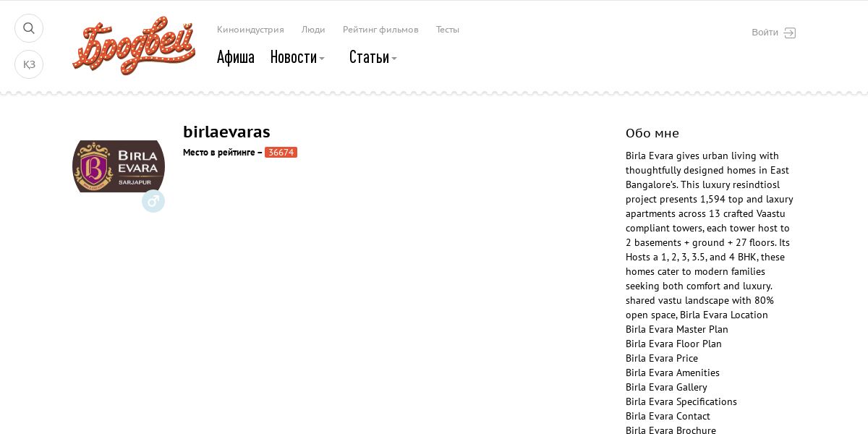The height and width of the screenshot is (434, 868).
Task: Open the search magnifier icon
Action: click(29, 28)
